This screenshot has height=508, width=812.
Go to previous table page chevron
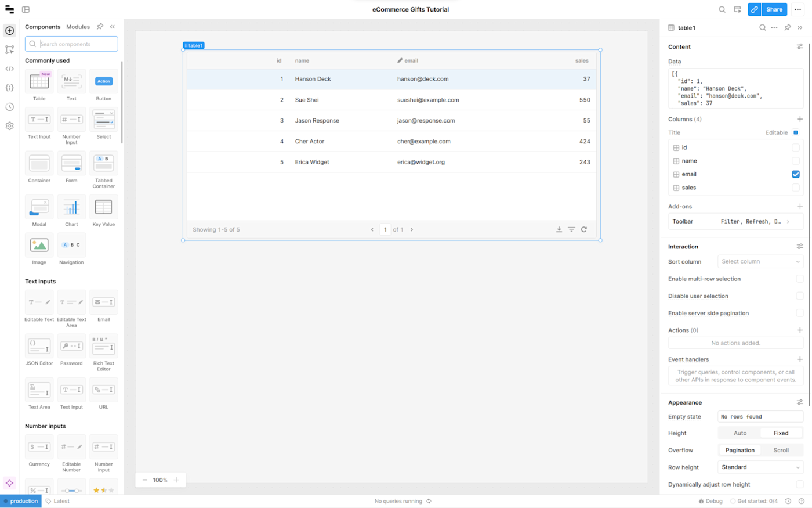[372, 230]
